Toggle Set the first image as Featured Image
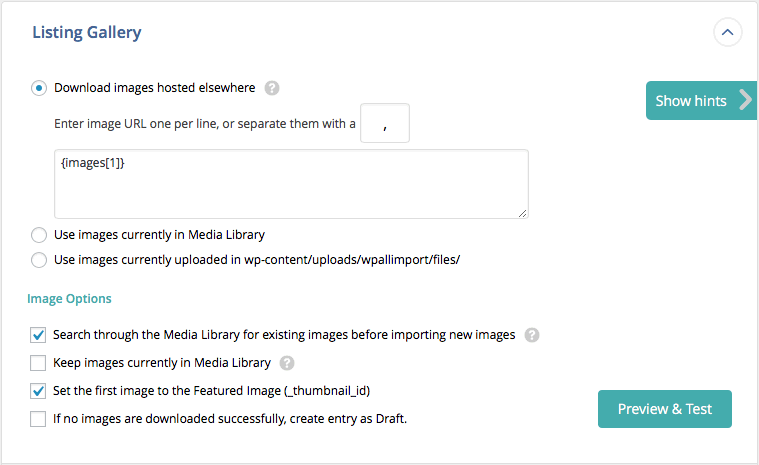The width and height of the screenshot is (759, 465). pos(38,390)
